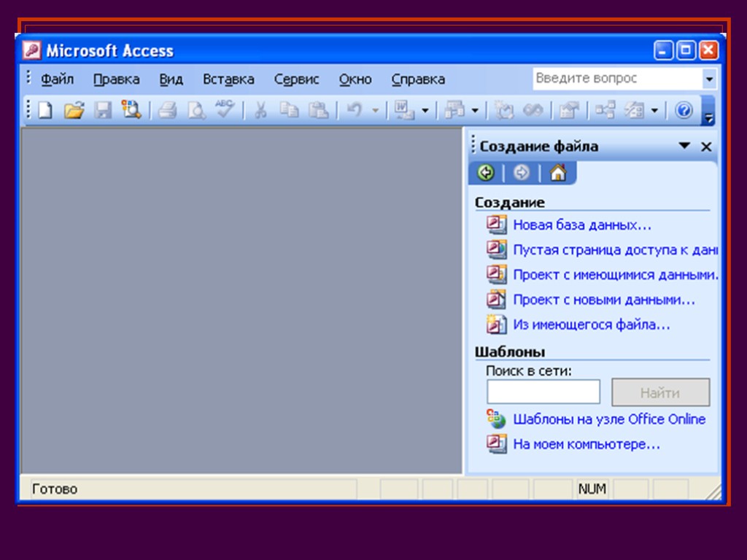This screenshot has width=747, height=560.
Task: Open the Вставка menu
Action: point(228,79)
